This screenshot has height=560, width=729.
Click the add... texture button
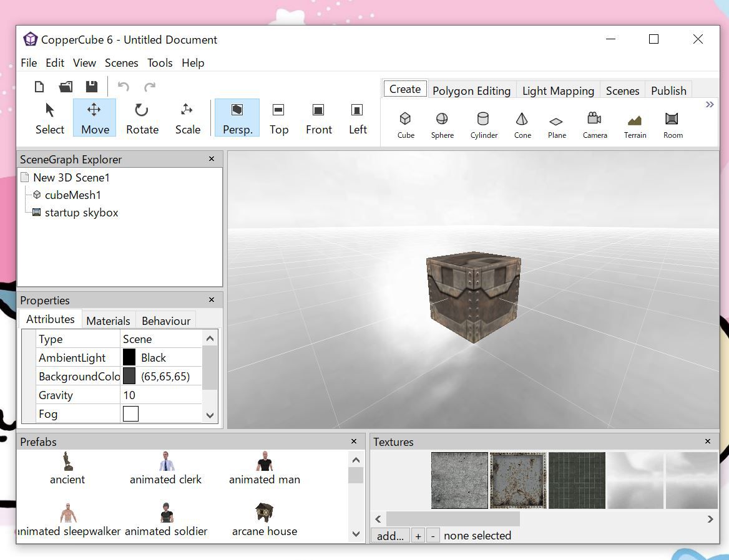point(390,536)
